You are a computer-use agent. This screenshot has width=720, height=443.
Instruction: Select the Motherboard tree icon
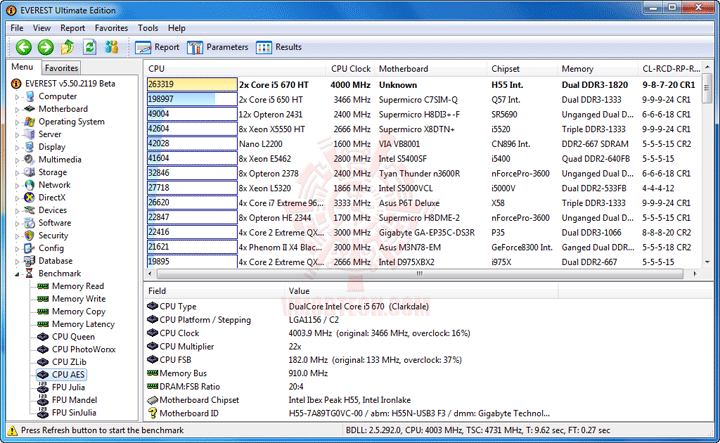[30, 109]
